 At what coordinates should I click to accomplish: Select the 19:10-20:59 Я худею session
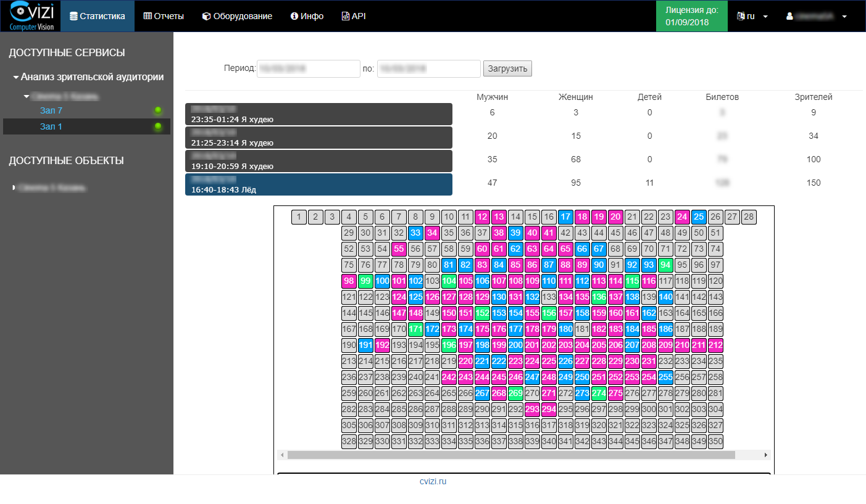[319, 161]
